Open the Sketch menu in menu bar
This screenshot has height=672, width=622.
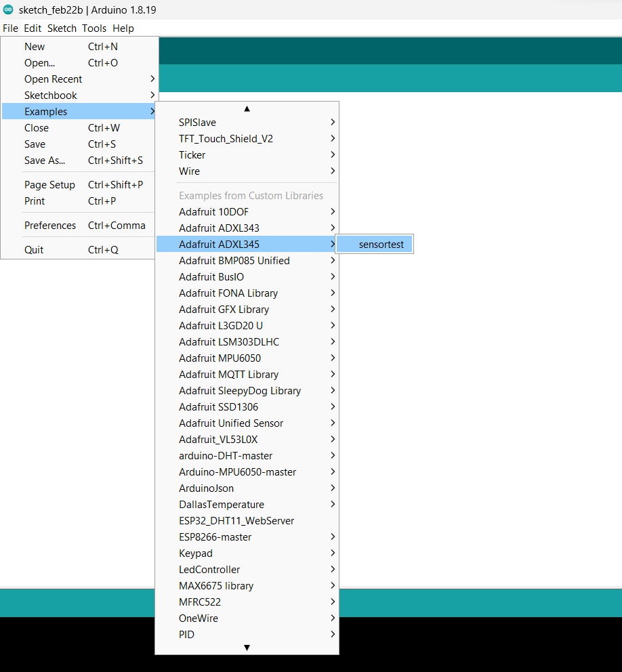point(62,28)
